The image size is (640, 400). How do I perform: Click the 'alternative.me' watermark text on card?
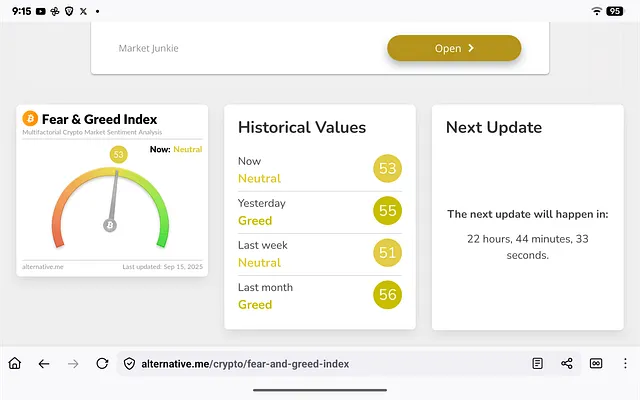pyautogui.click(x=43, y=267)
